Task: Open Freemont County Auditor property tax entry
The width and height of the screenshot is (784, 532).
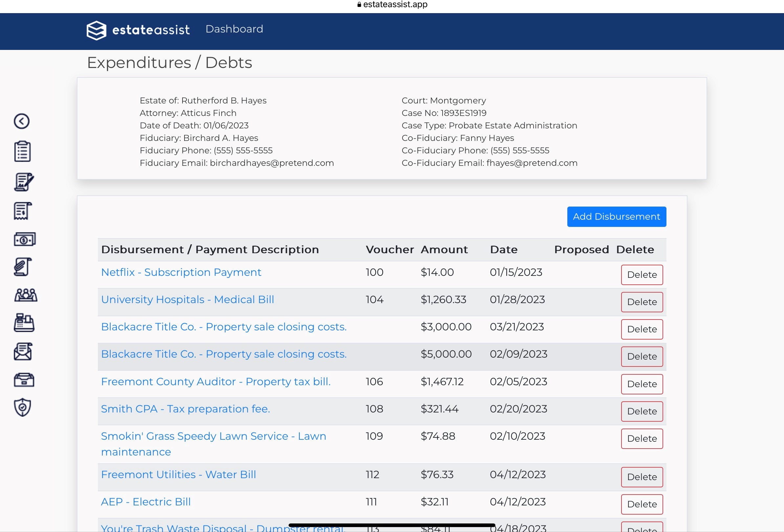Action: point(216,382)
